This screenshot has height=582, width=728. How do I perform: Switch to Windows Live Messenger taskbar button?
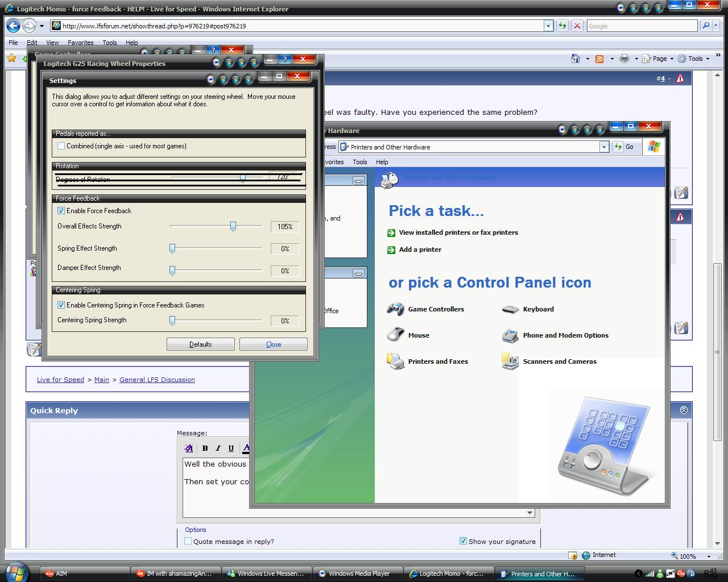click(x=267, y=573)
